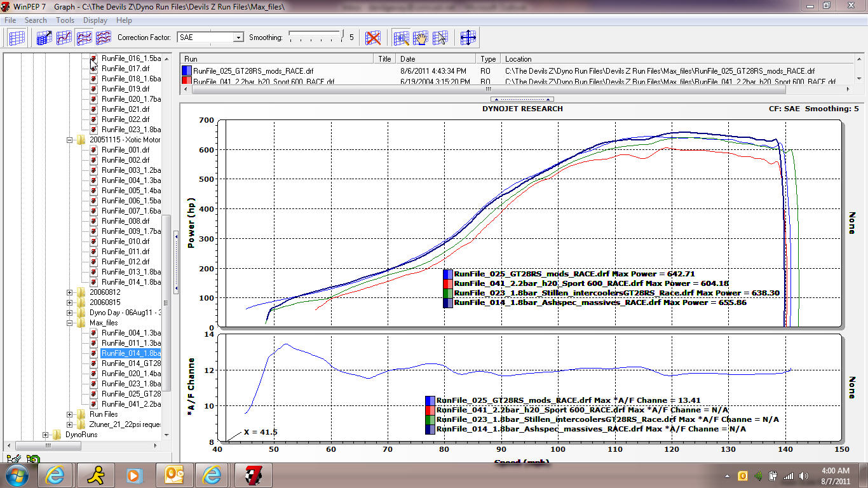Open the Display menu

pos(95,20)
